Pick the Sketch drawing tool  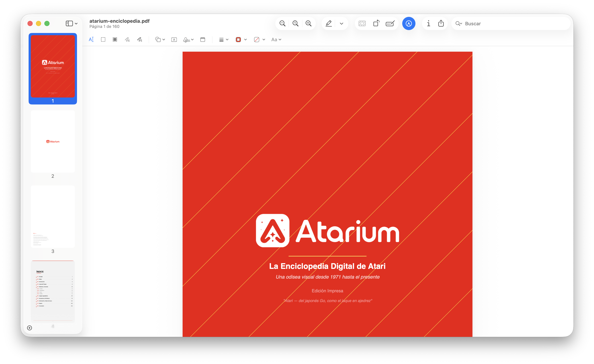point(127,40)
